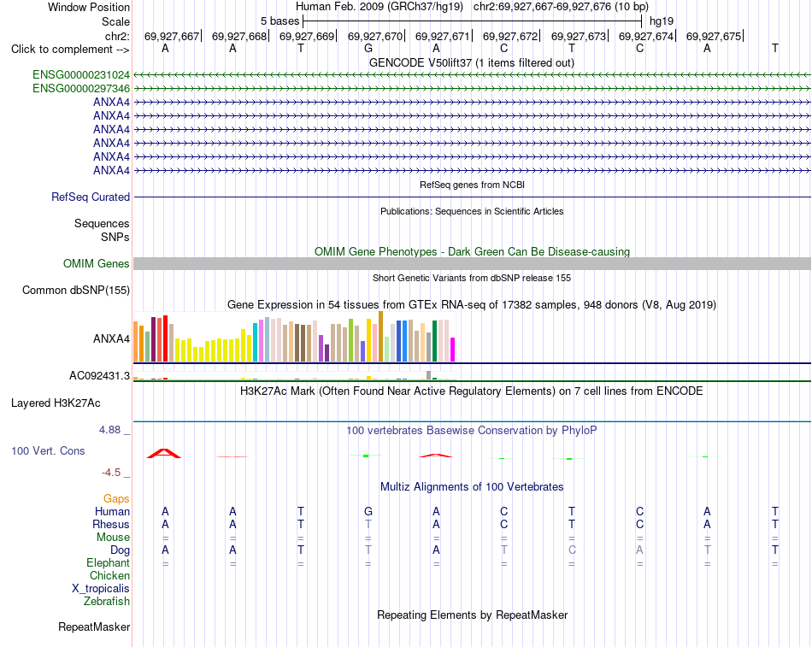This screenshot has width=812, height=647.
Task: Click the ENSG00000231024 gene label
Action: (81, 75)
